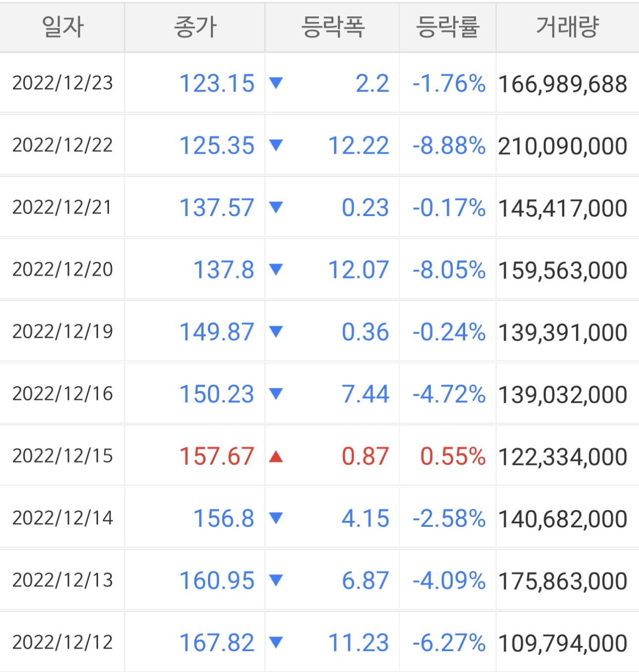Click the 종가 column header
Image resolution: width=639 pixels, height=672 pixels.
point(195,27)
